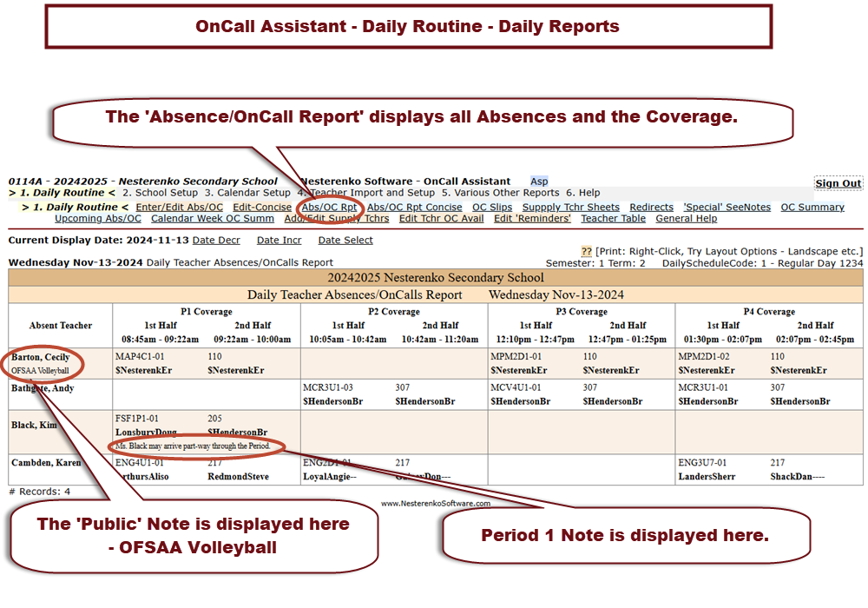Open the Edit Tchr OC Avail page
Screen dimensions: 868x608
(442, 219)
